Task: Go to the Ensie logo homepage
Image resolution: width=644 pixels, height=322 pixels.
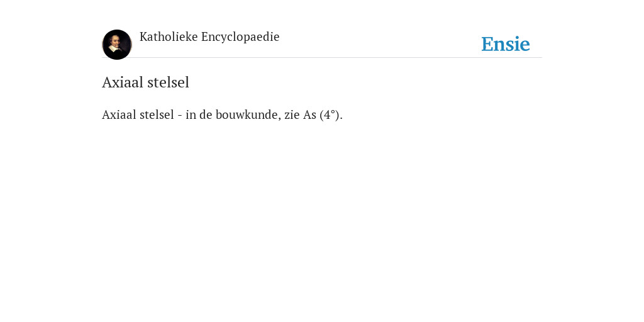Action: tap(506, 44)
